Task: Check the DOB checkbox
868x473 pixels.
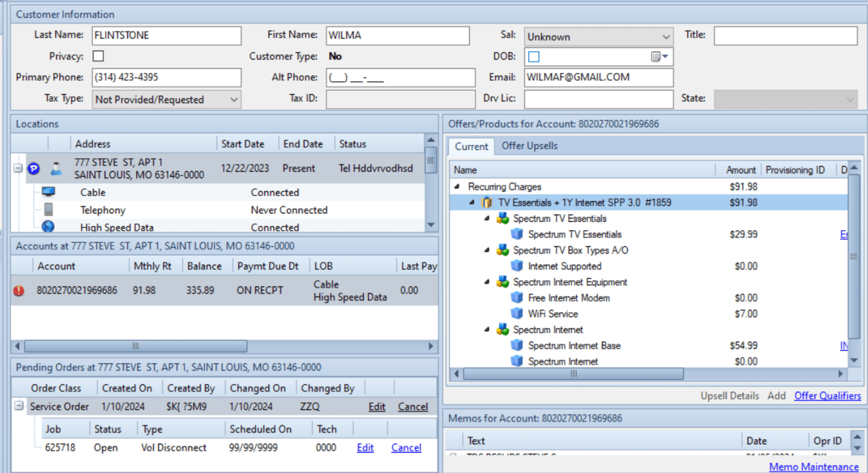Action: 533,57
